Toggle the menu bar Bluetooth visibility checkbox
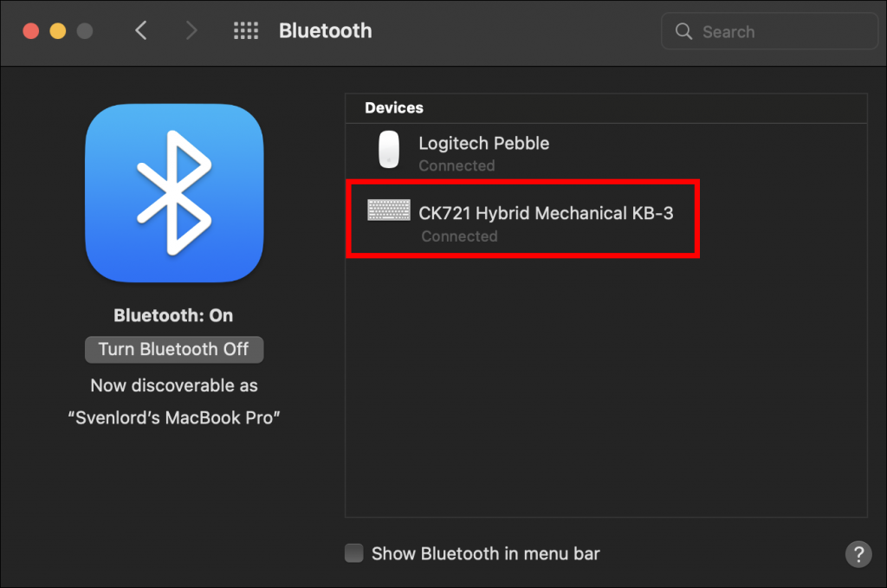This screenshot has height=588, width=887. [353, 553]
